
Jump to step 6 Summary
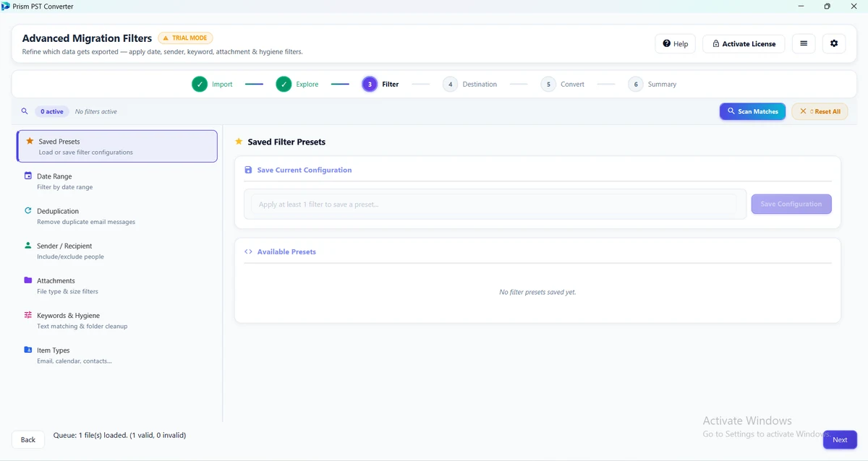(652, 84)
